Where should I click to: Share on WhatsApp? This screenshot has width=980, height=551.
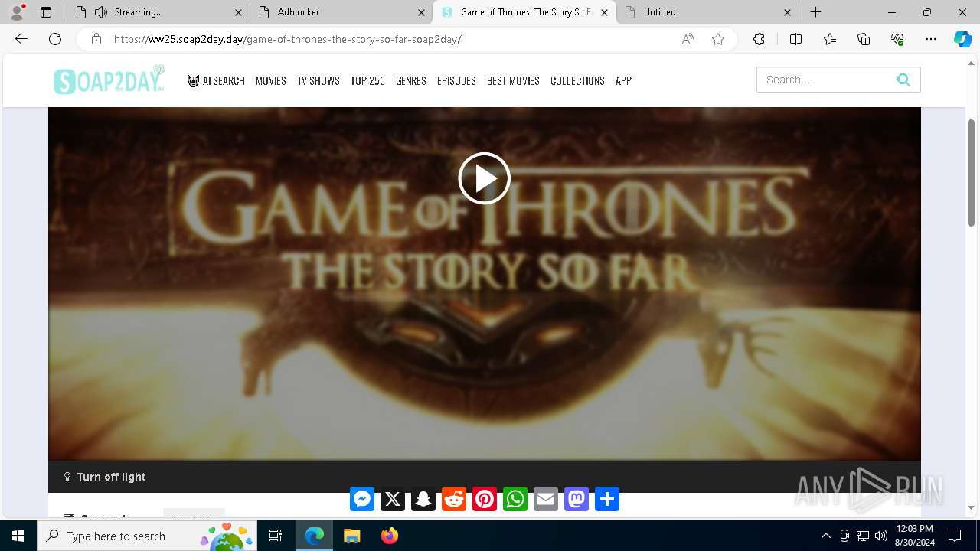(515, 499)
